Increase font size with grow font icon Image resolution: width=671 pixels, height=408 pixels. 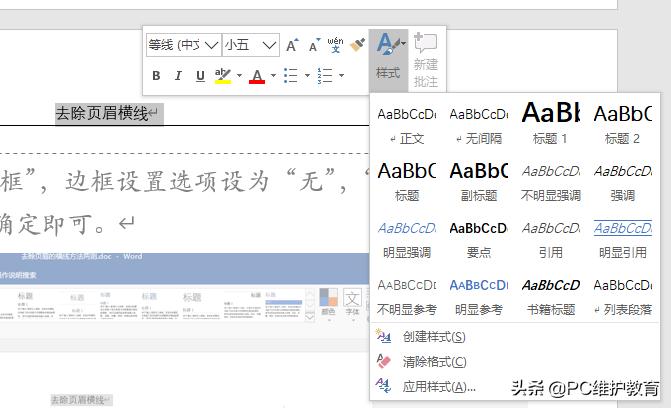[x=292, y=45]
